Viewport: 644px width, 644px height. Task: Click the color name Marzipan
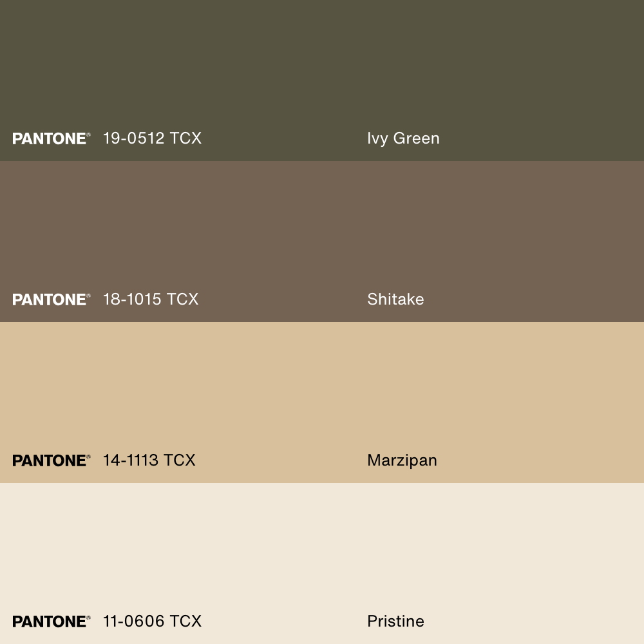[x=402, y=461]
